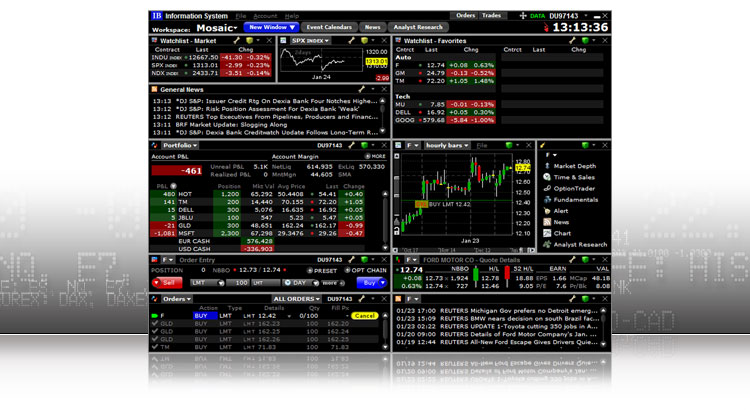Click the move crosshair icon beside DATA
The height and width of the screenshot is (410, 750).
coord(523,16)
